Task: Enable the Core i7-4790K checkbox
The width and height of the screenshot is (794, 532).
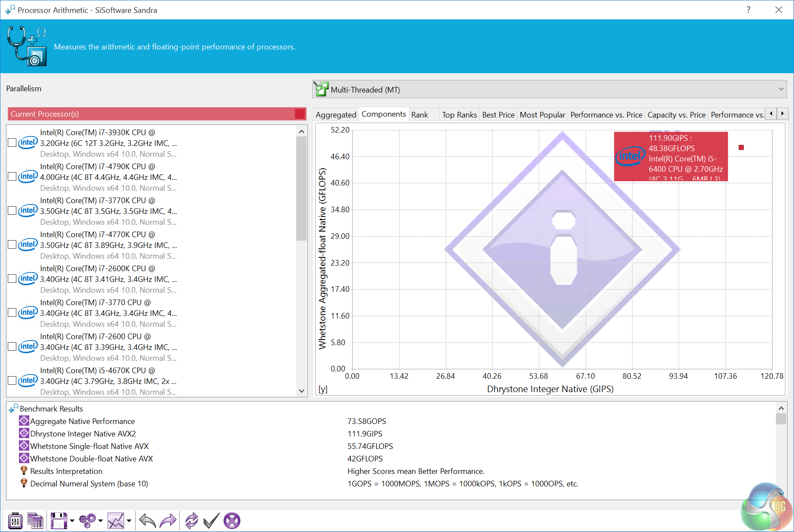Action: point(12,177)
